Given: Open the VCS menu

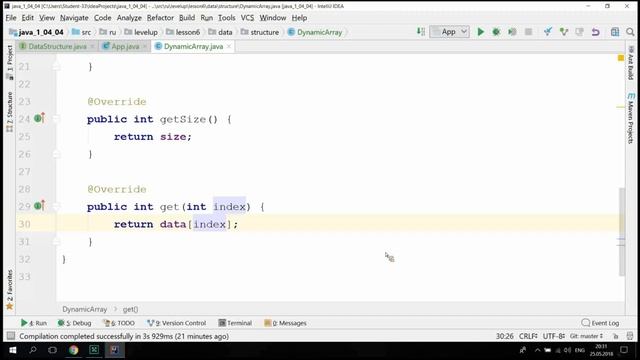Looking at the screenshot, I should pyautogui.click(x=247, y=18).
